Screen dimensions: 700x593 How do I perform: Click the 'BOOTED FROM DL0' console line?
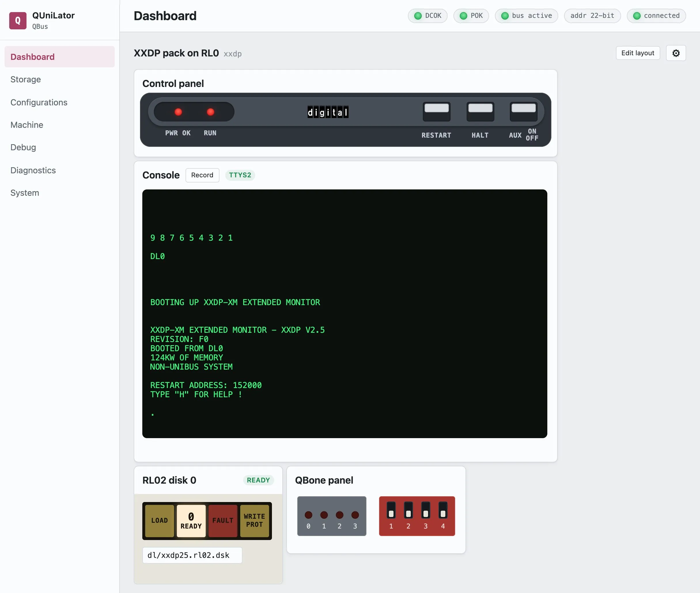[x=186, y=348]
